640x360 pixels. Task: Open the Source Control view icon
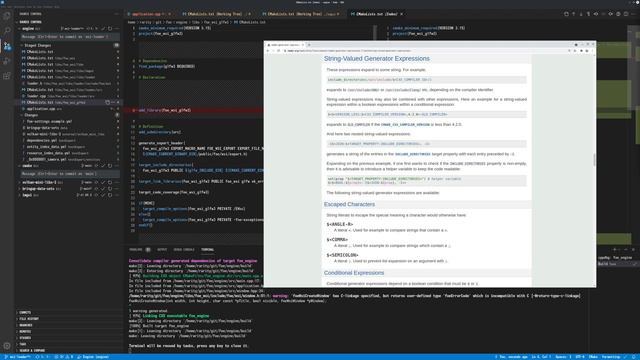(x=7, y=46)
